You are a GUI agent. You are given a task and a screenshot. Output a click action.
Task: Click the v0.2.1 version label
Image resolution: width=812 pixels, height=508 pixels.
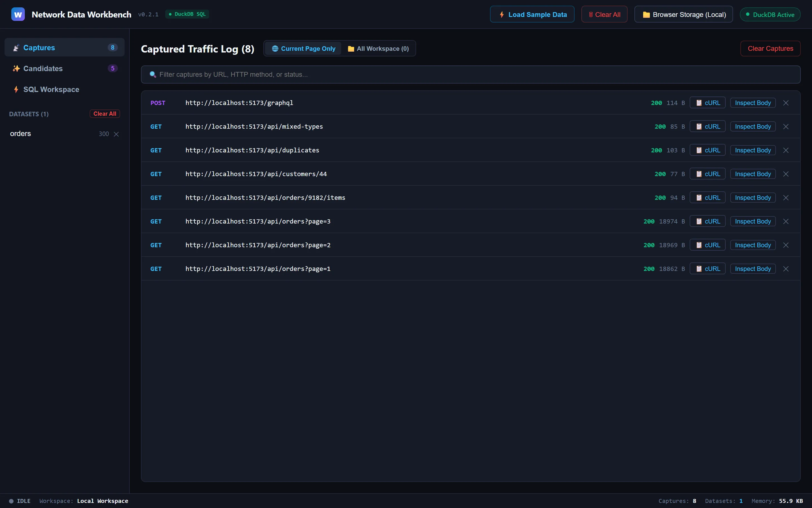pyautogui.click(x=148, y=14)
